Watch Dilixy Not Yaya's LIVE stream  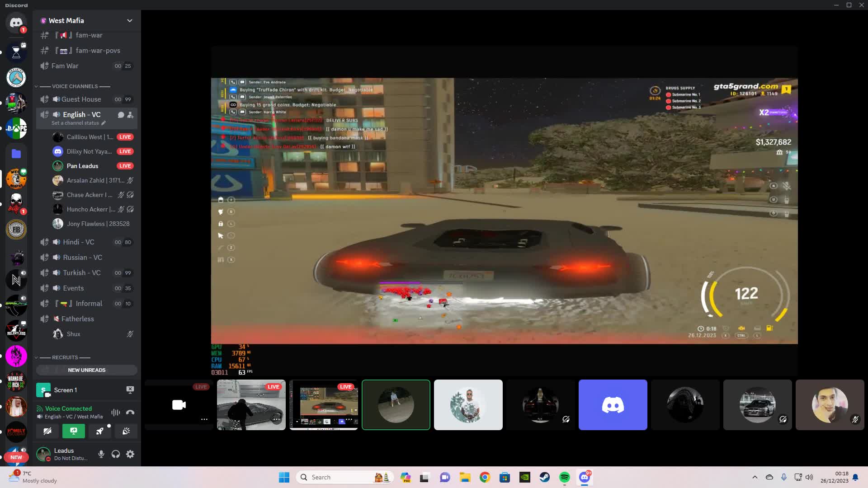point(125,151)
